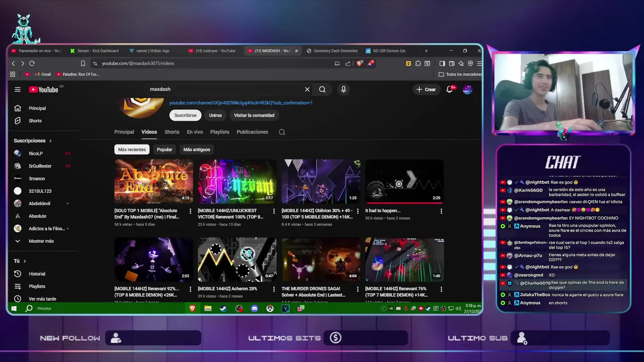The height and width of the screenshot is (362, 644).
Task: Open YouTube notifications bell
Action: click(450, 89)
